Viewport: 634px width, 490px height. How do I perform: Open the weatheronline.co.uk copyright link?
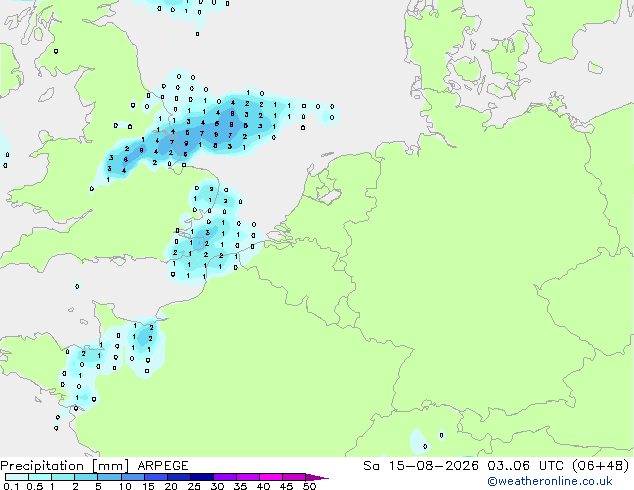(550, 481)
